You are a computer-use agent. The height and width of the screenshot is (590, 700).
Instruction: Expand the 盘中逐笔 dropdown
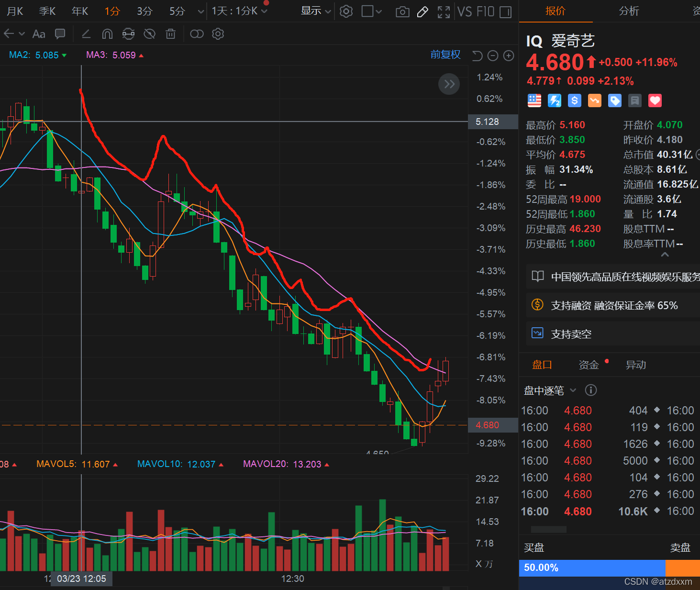point(573,390)
